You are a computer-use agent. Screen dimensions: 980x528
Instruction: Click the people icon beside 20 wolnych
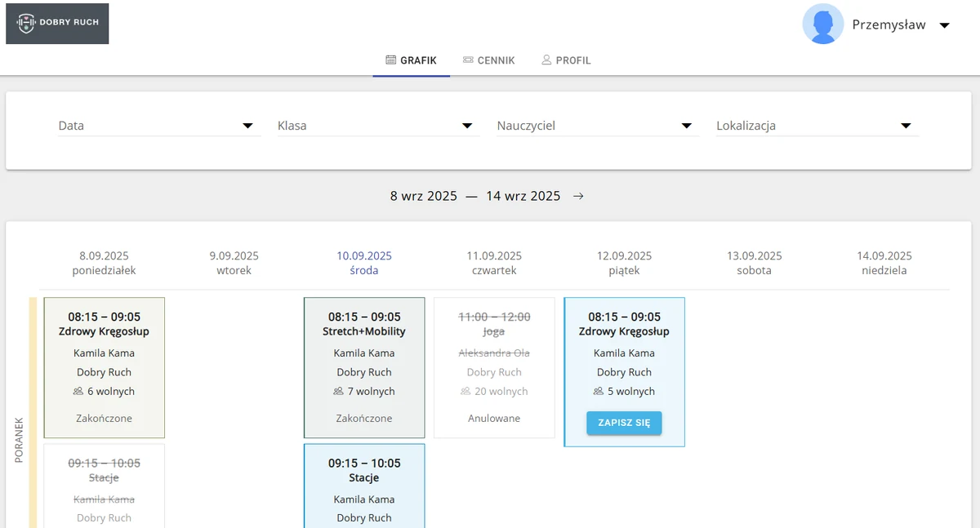pyautogui.click(x=465, y=392)
